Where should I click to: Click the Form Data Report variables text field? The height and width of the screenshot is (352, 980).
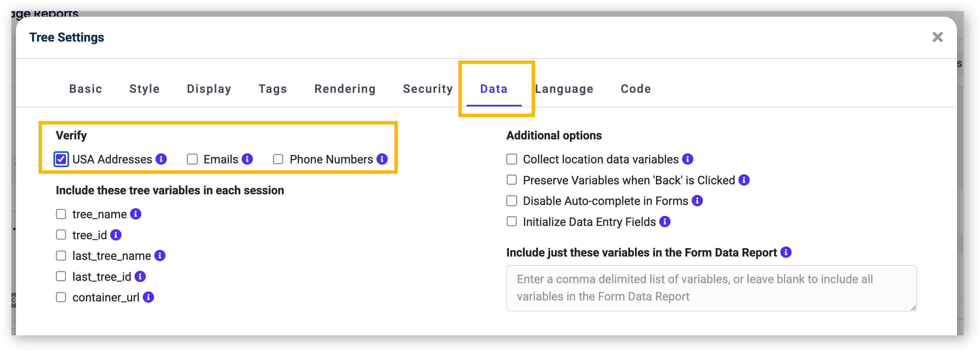(711, 288)
